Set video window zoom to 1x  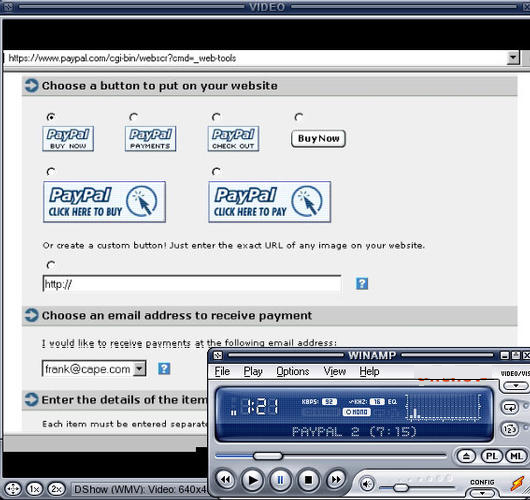34,489
